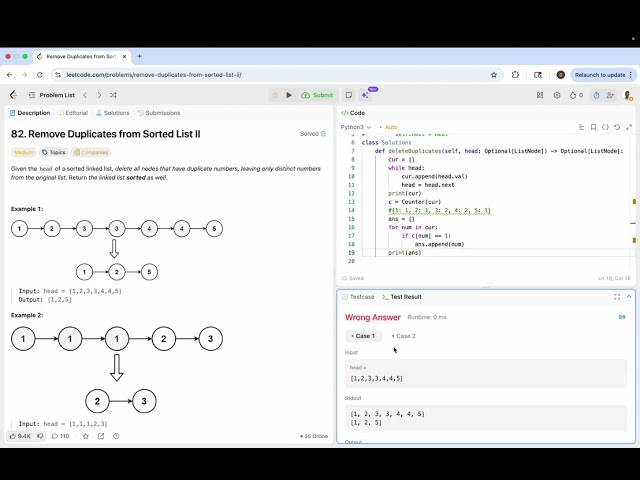Expand code editor to fullscreen
This screenshot has height=480, width=640.
[629, 127]
